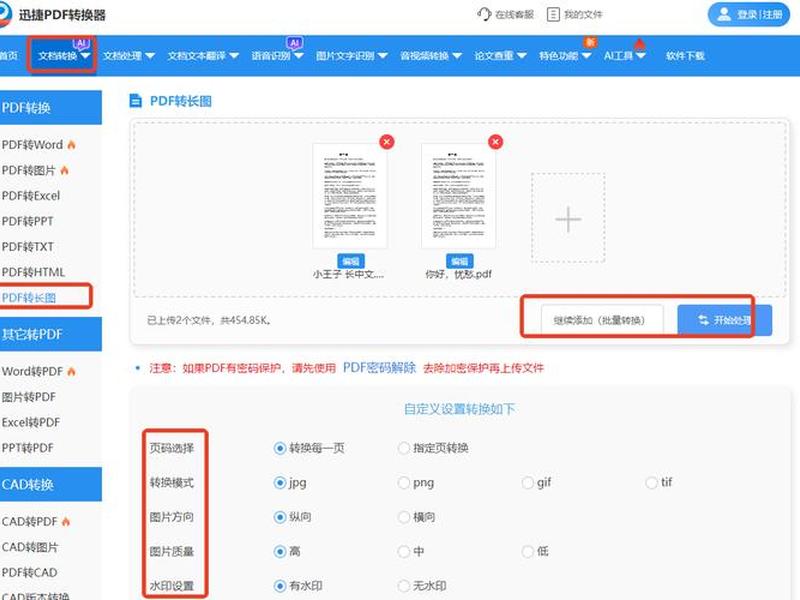Go to 首页 in navigation bar
The image size is (800, 600).
9,56
